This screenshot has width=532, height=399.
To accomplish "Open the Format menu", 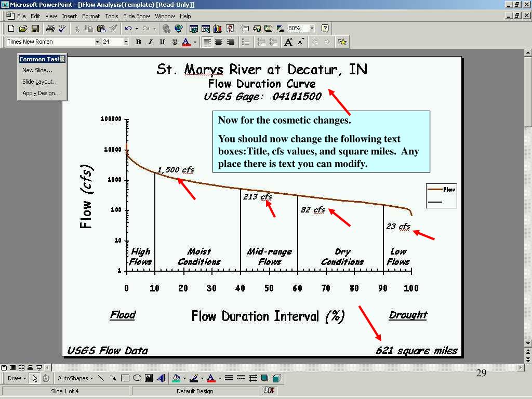I will pyautogui.click(x=91, y=16).
